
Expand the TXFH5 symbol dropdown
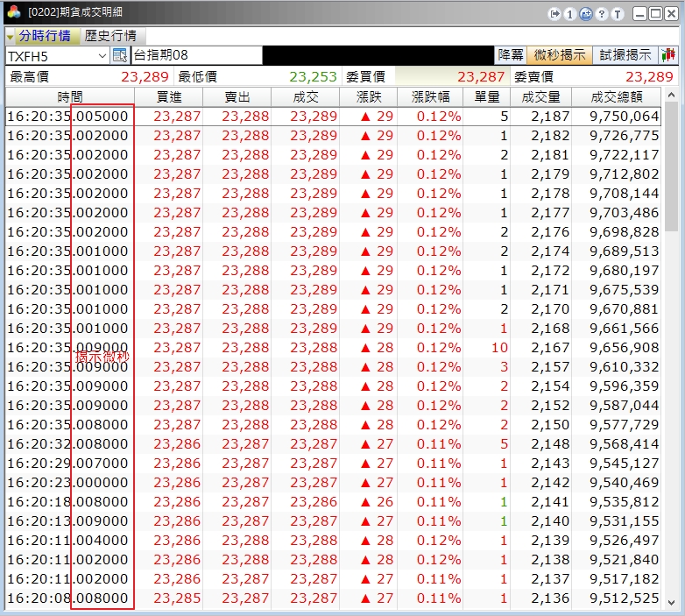(102, 55)
